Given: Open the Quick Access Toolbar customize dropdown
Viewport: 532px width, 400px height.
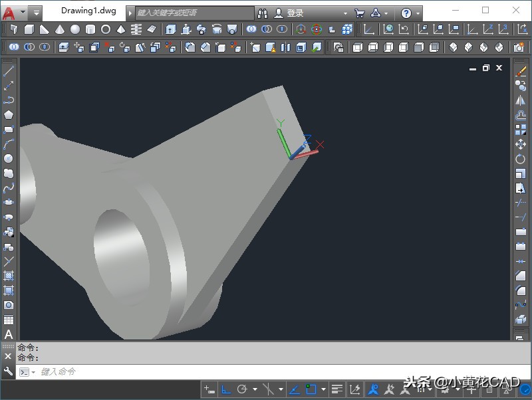Looking at the screenshot, I should point(36,13).
